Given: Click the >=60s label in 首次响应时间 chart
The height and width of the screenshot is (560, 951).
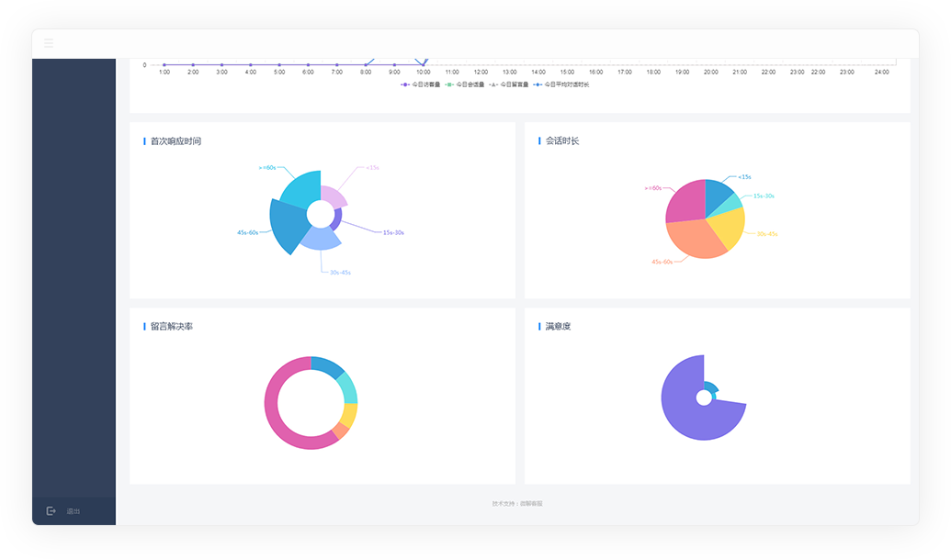Looking at the screenshot, I should (267, 168).
